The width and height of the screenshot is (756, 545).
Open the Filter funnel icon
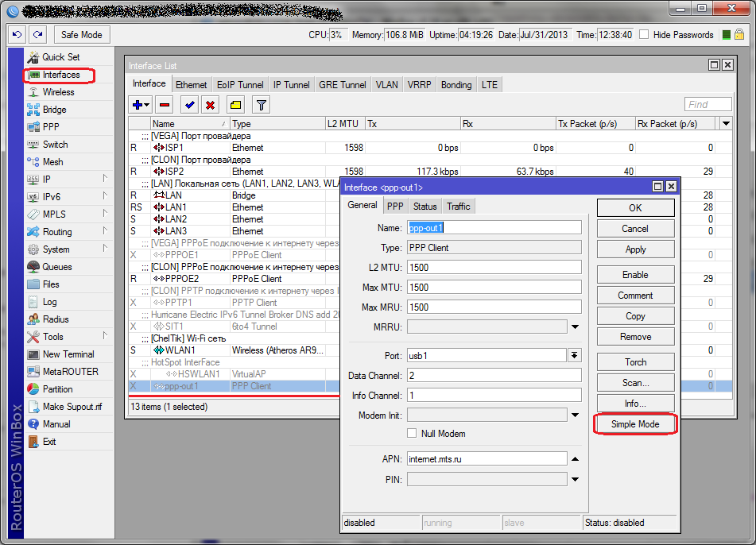tap(261, 105)
